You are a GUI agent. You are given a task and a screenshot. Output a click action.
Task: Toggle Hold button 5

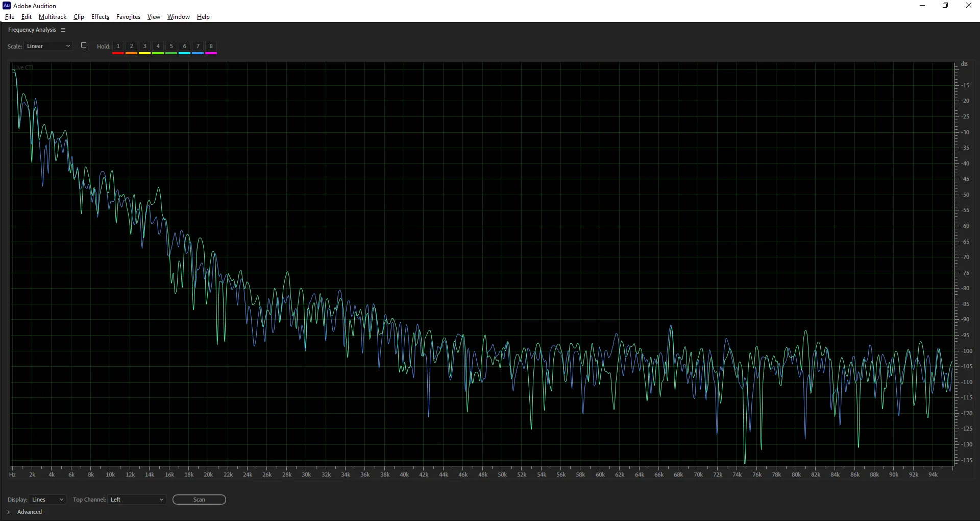pyautogui.click(x=171, y=46)
